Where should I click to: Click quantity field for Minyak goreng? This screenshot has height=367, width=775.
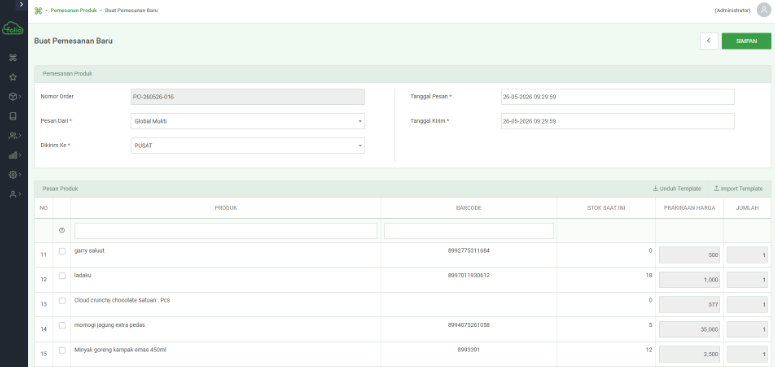747,354
